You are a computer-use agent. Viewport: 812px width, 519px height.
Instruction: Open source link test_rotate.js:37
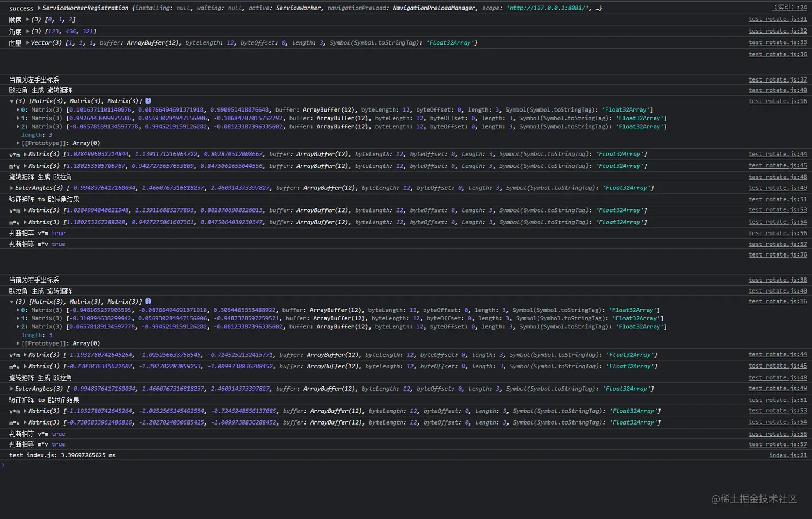point(778,79)
